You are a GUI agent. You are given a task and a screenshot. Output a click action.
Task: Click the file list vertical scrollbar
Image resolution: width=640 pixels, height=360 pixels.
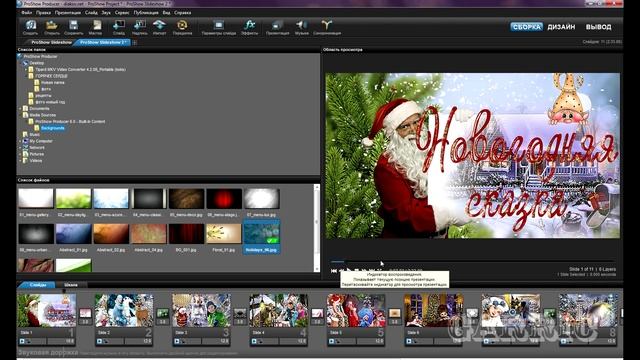316,228
